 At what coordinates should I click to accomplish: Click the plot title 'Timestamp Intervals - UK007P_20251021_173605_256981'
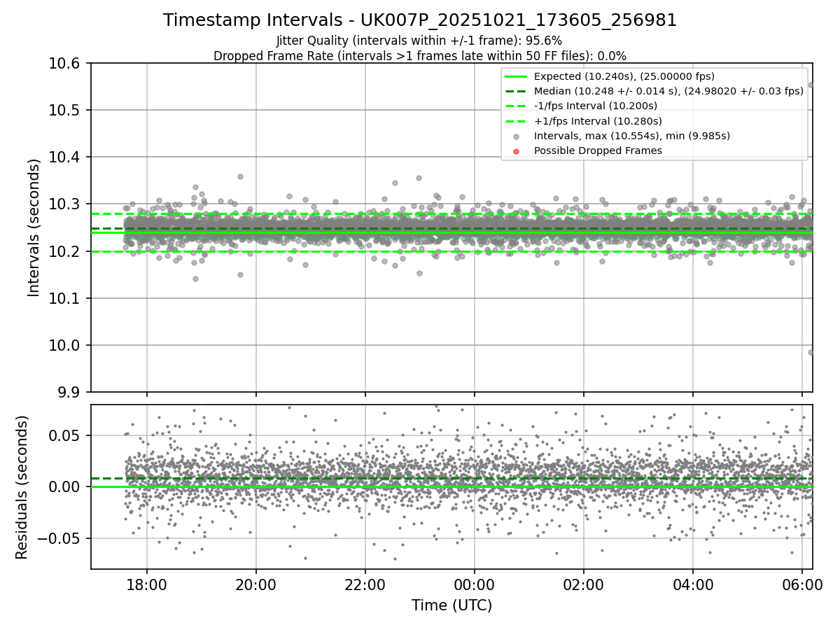420,20
